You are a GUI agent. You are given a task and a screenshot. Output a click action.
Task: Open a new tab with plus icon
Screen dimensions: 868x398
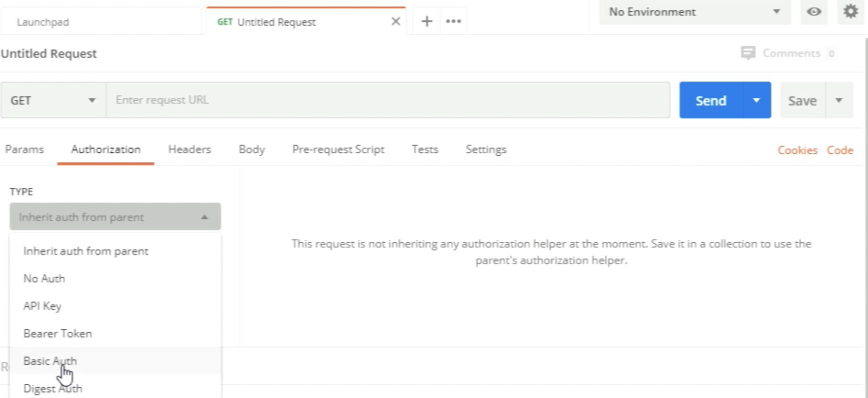click(426, 21)
